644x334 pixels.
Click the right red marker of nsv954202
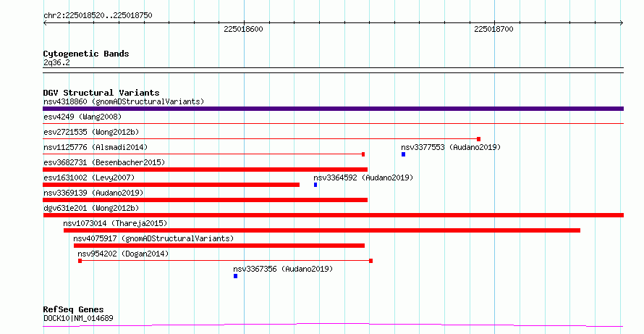pos(371,261)
